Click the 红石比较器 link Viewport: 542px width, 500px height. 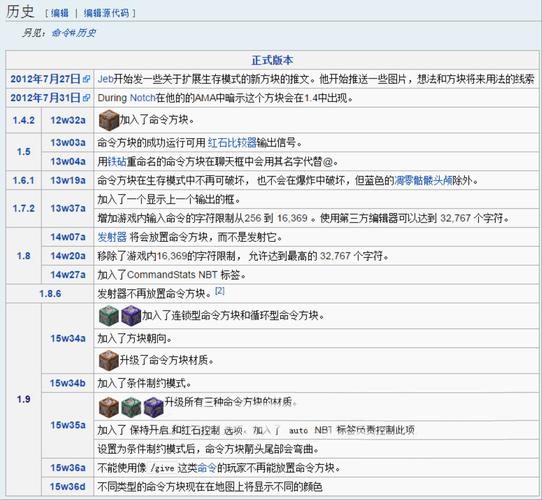232,142
